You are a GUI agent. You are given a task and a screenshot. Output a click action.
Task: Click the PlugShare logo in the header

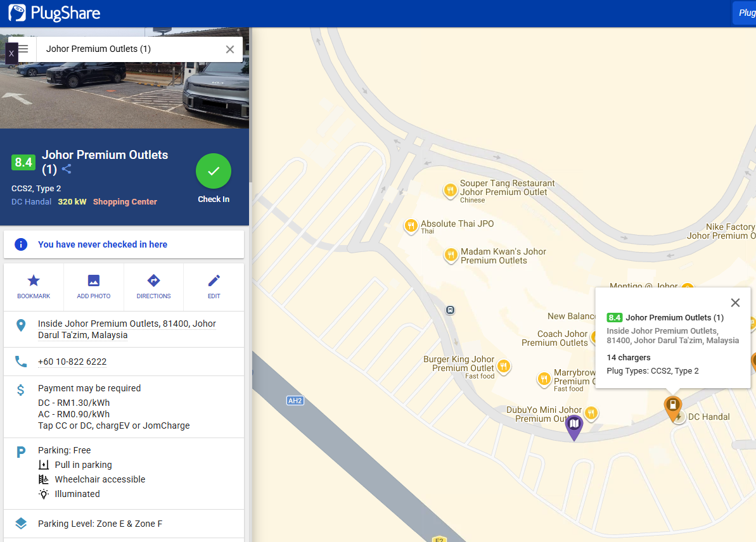[x=54, y=13]
